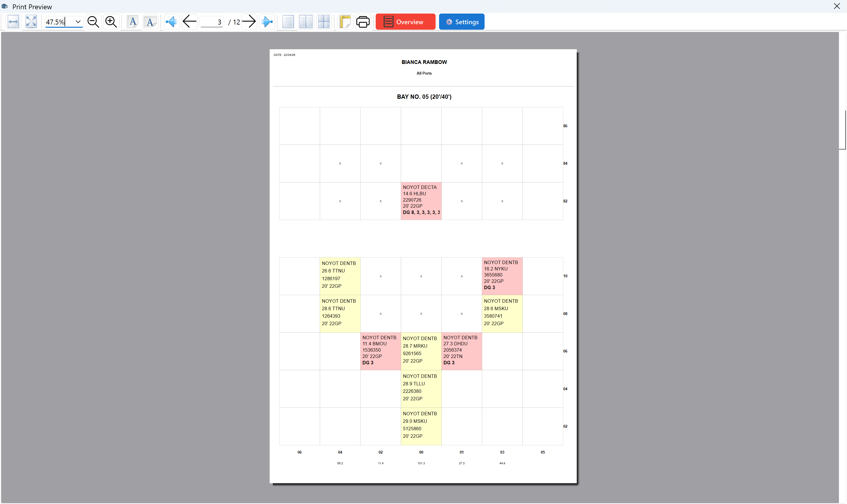This screenshot has height=504, width=847.
Task: Select landscape page orientation icon
Action: (150, 22)
